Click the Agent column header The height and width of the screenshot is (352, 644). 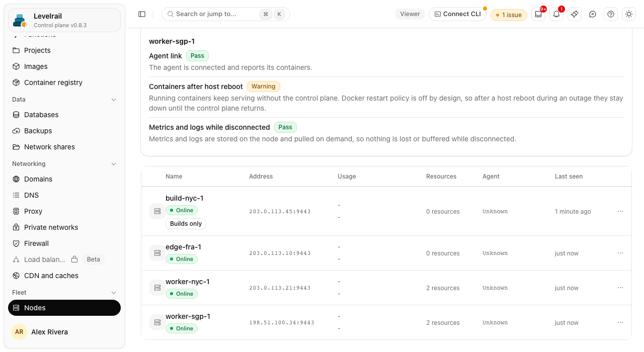pos(491,177)
